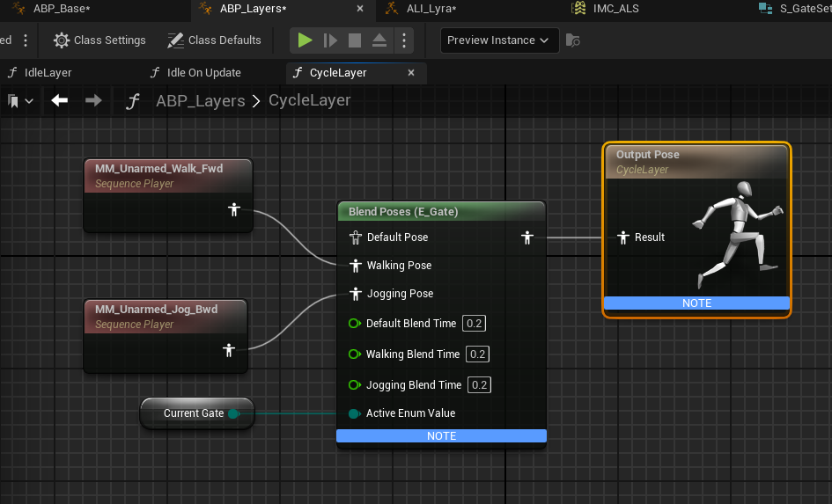This screenshot has width=832, height=504.
Task: Open the Preview Instance dropdown
Action: coord(499,40)
